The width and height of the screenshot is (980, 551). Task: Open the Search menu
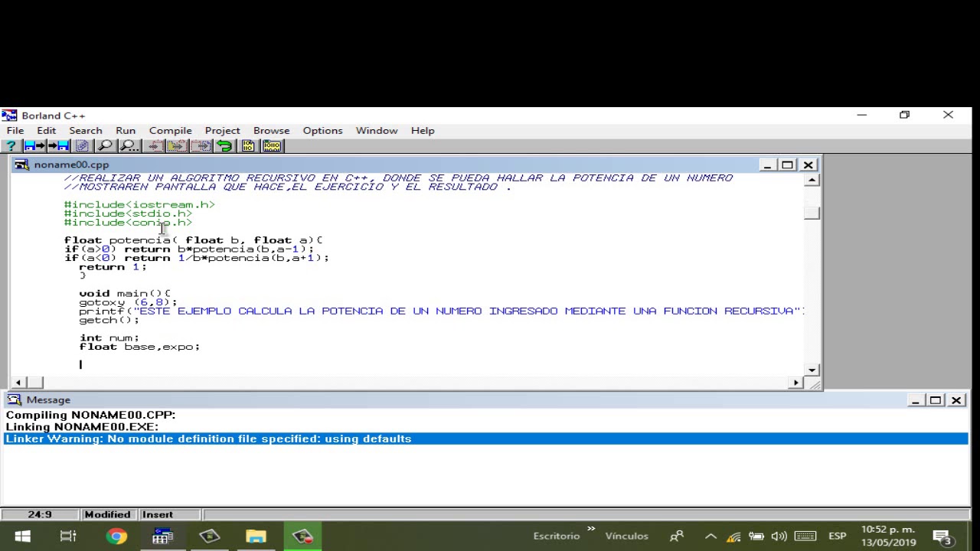coord(86,131)
